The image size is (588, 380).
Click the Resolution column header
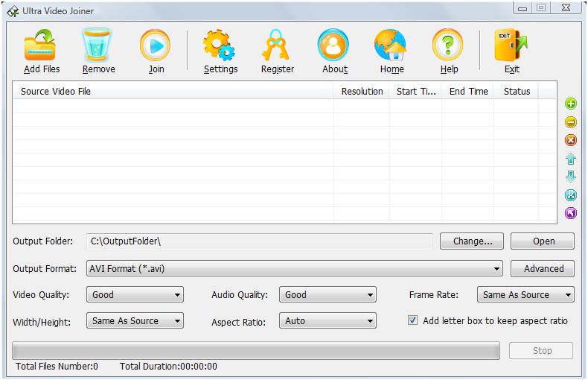[362, 91]
